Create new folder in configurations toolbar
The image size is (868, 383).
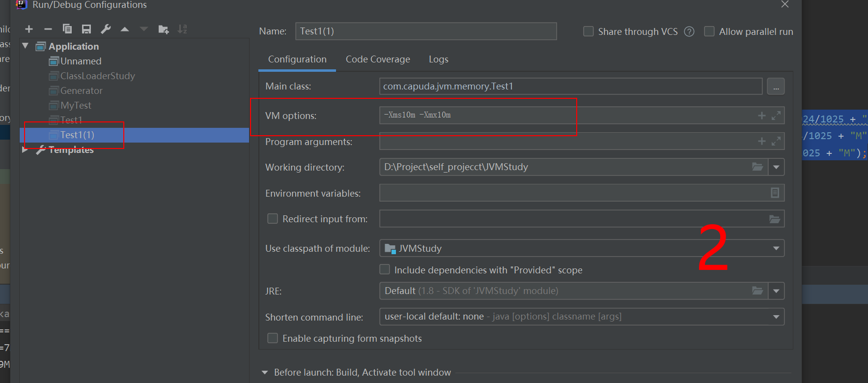pyautogui.click(x=164, y=29)
